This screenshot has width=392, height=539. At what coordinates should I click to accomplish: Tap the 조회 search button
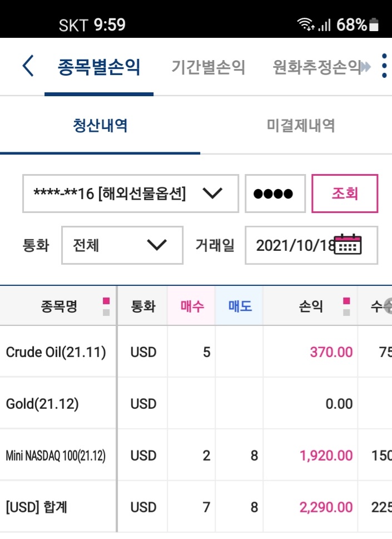pyautogui.click(x=345, y=194)
